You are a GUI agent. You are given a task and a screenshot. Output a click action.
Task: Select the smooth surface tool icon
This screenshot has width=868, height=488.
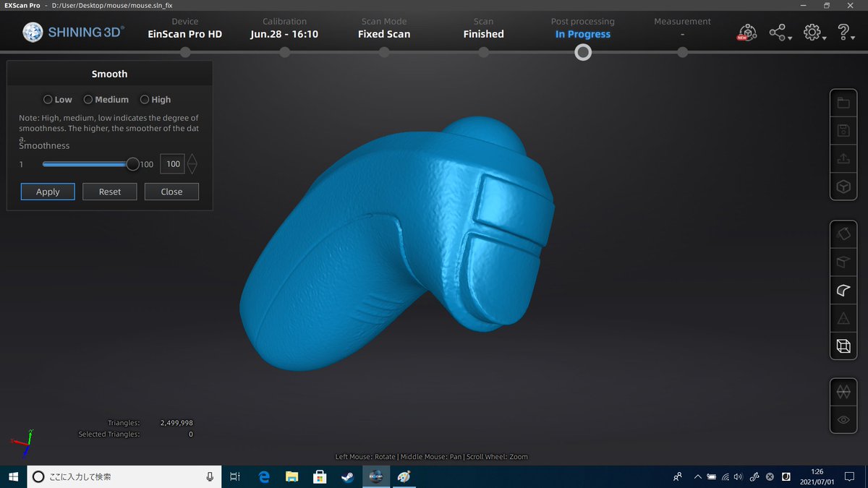click(x=843, y=291)
